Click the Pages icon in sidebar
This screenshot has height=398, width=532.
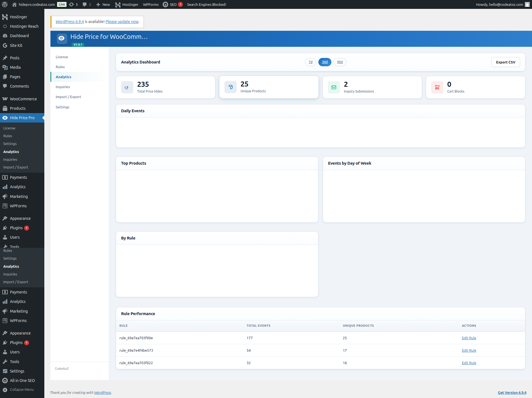(5, 77)
